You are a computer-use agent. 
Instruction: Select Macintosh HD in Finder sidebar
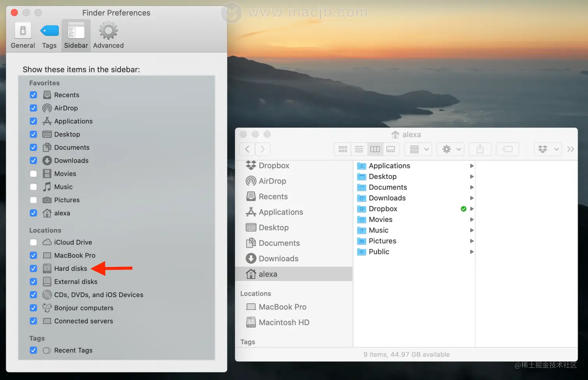point(294,323)
